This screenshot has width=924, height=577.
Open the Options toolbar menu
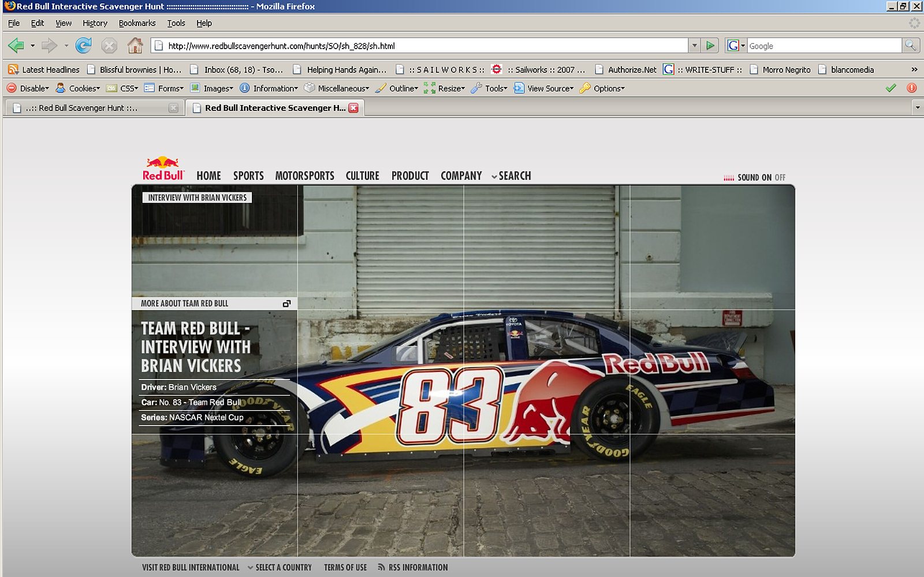(602, 88)
